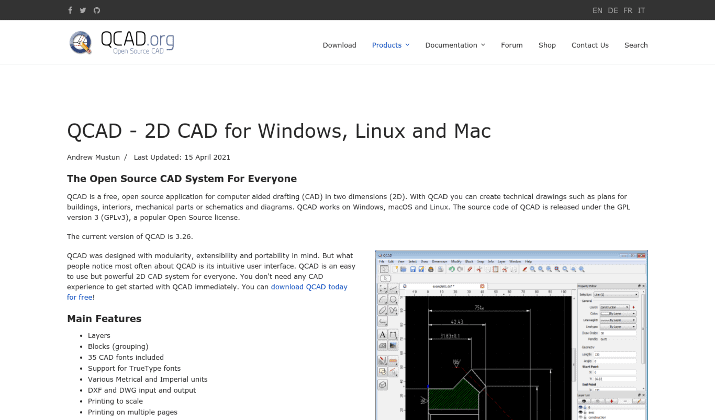Go to the Forum page
This screenshot has width=715, height=420.
coord(511,45)
